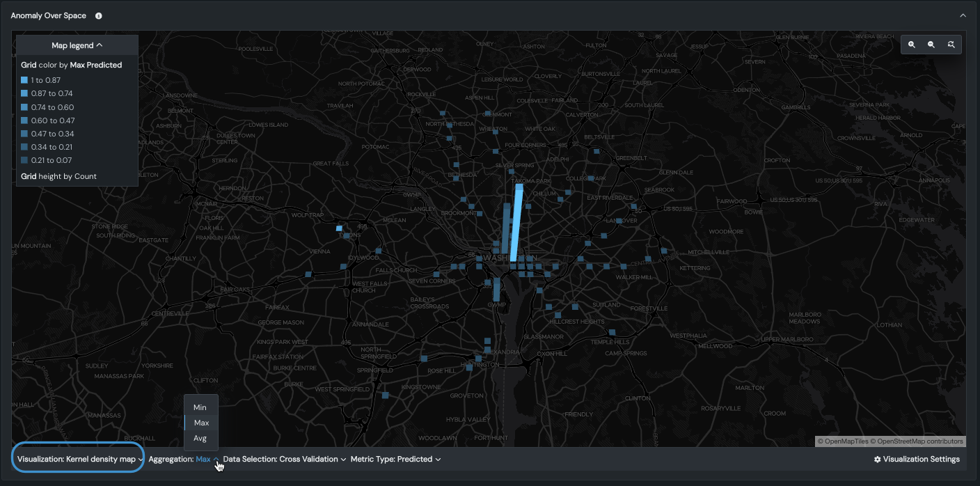
Task: Open the Data Selection dropdown
Action: tap(285, 460)
